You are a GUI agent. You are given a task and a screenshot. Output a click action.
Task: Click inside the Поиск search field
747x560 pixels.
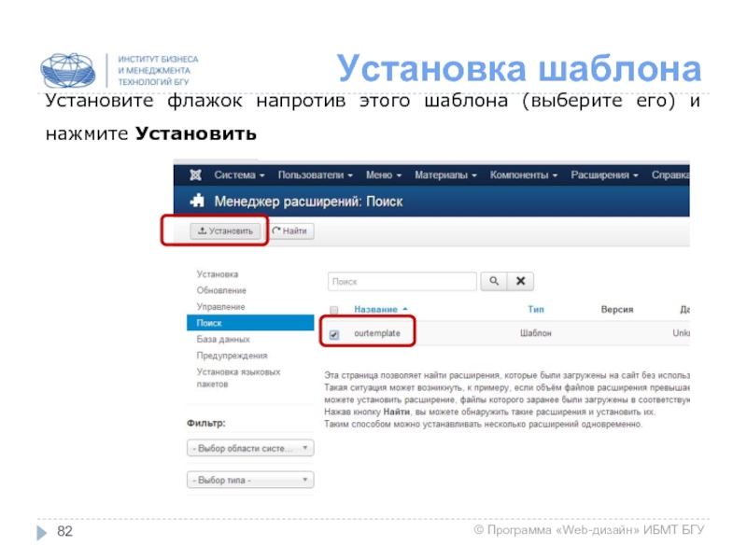click(x=402, y=282)
